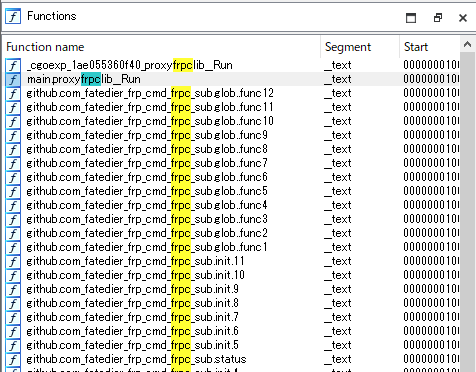Click function icon for sub.glob..func9 row
Image resolution: width=476 pixels, height=372 pixels.
point(13,135)
